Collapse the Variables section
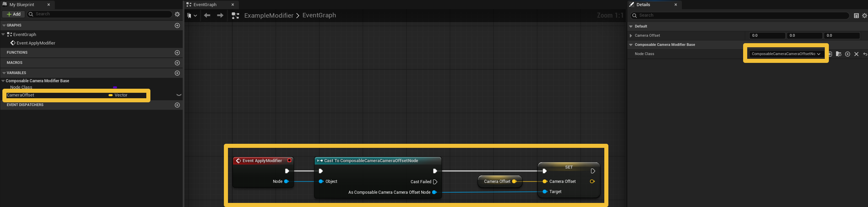The image size is (868, 207). [4, 73]
